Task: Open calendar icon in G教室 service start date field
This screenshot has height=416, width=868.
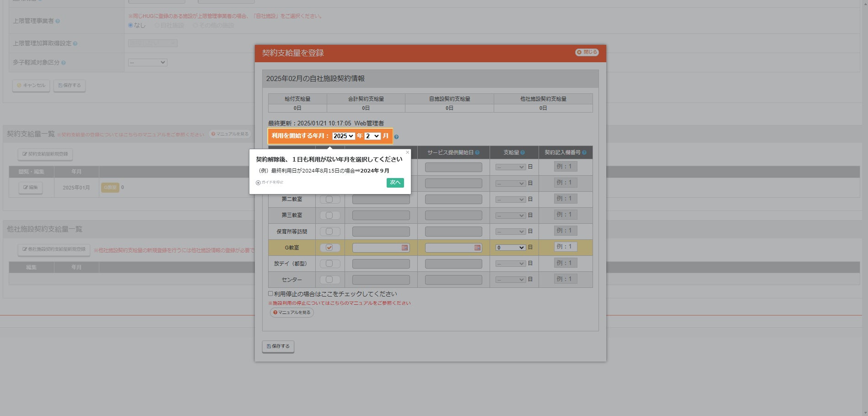Action: pyautogui.click(x=477, y=248)
